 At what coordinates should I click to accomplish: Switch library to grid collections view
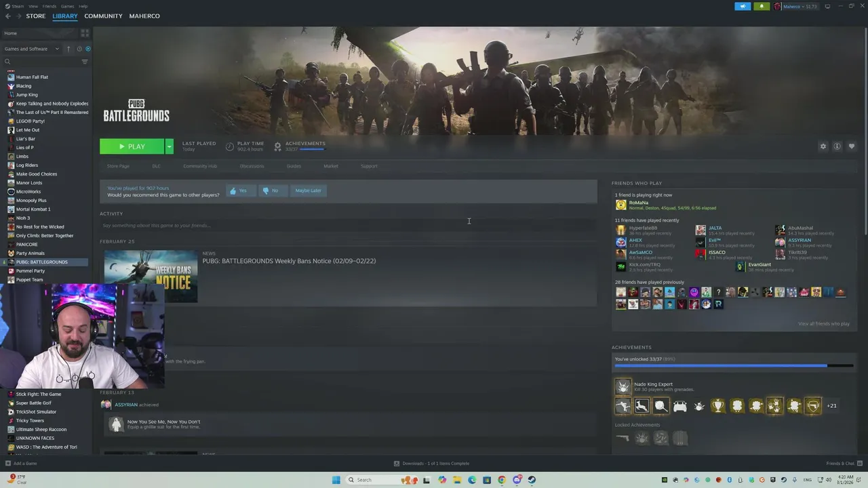85,33
